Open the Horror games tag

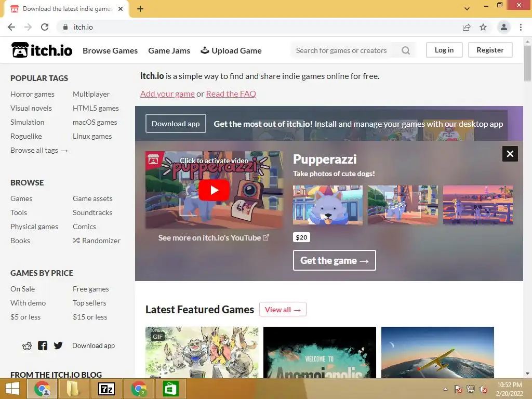point(32,94)
